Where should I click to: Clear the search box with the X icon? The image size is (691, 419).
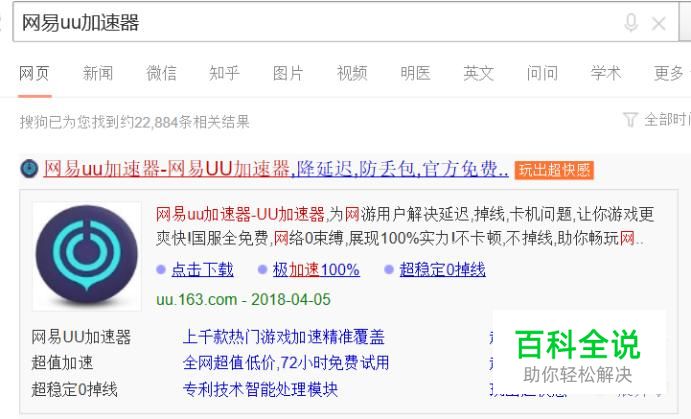coord(658,23)
